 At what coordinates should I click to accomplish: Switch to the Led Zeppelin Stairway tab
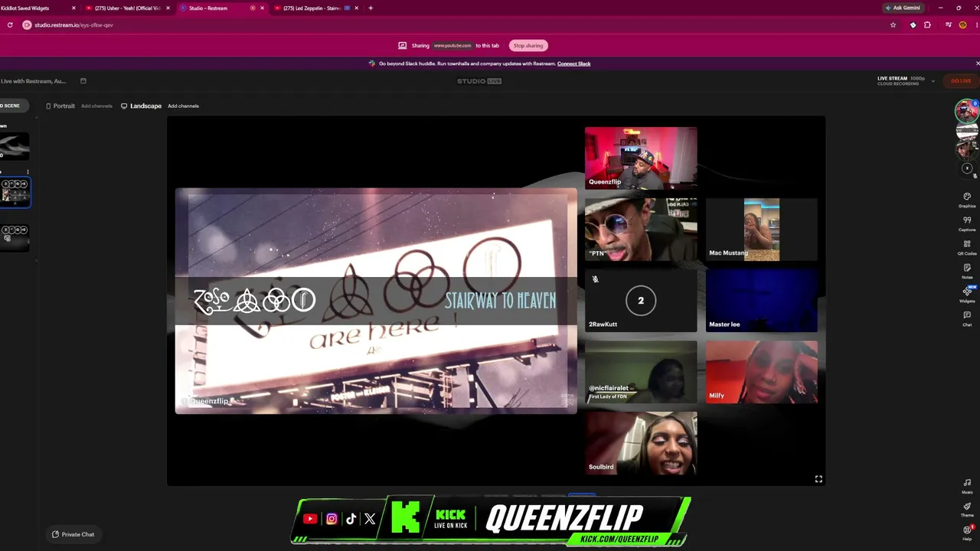[315, 8]
